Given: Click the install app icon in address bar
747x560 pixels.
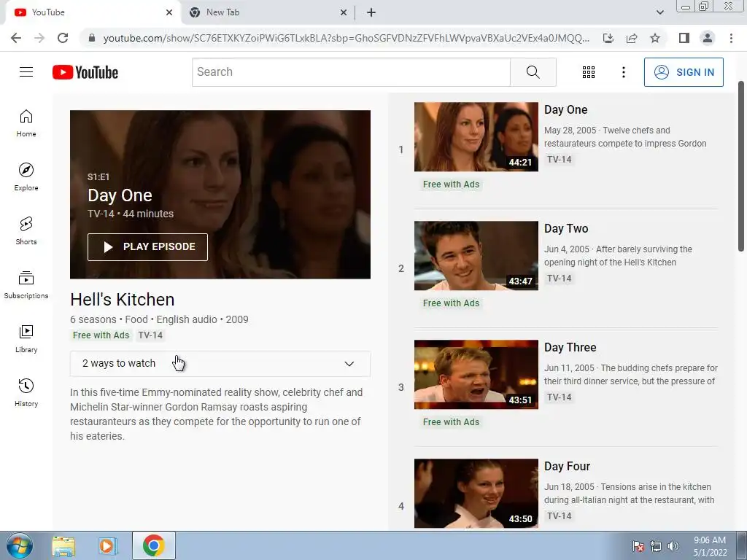Looking at the screenshot, I should coord(608,38).
